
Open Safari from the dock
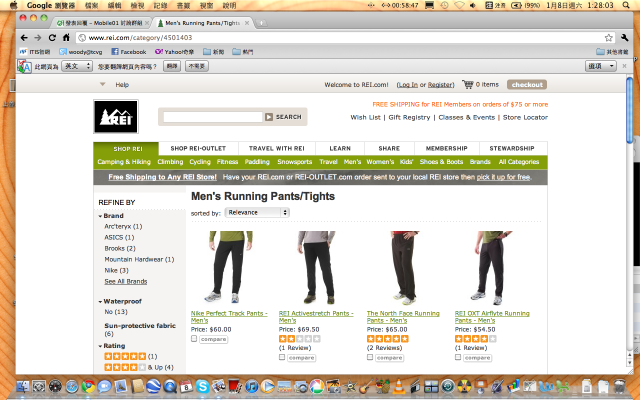click(x=72, y=386)
